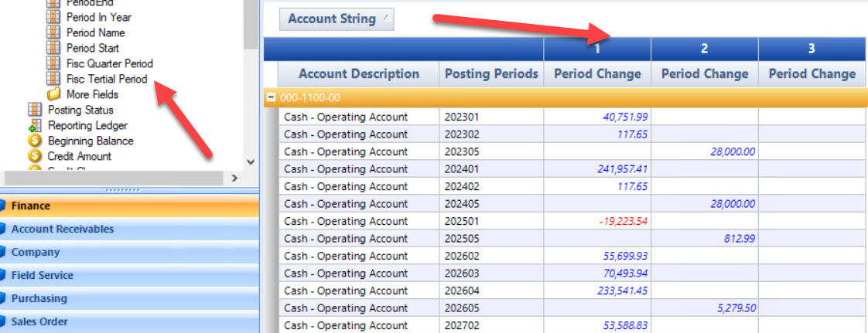Viewport: 868px width, 333px height.
Task: Click the Field Service module icon
Action: tap(3, 276)
